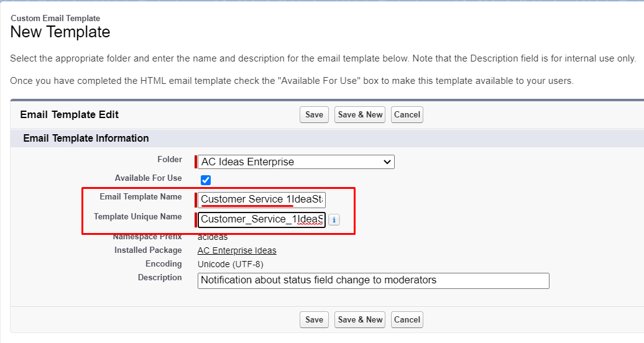This screenshot has height=343, width=644.
Task: Focus the Email Template Name text field
Action: 262,199
